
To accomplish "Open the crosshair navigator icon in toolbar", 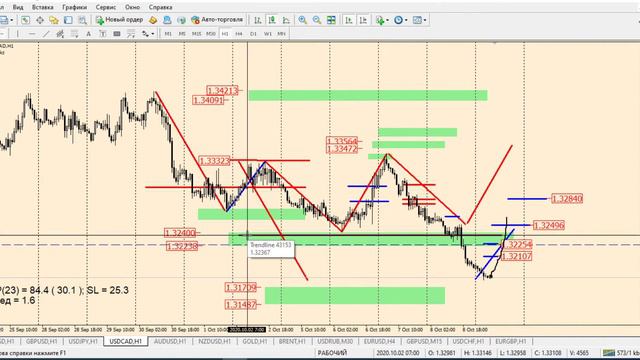I will [x=40, y=20].
